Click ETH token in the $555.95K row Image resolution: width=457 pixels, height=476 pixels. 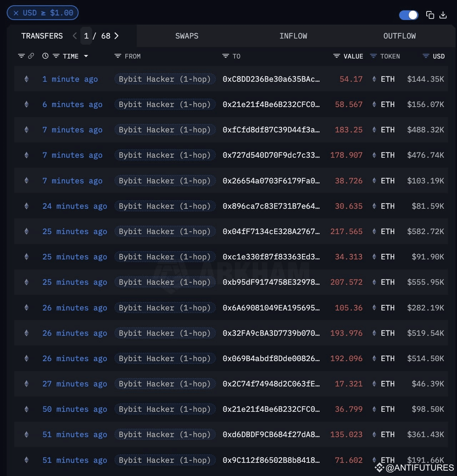[x=383, y=282]
